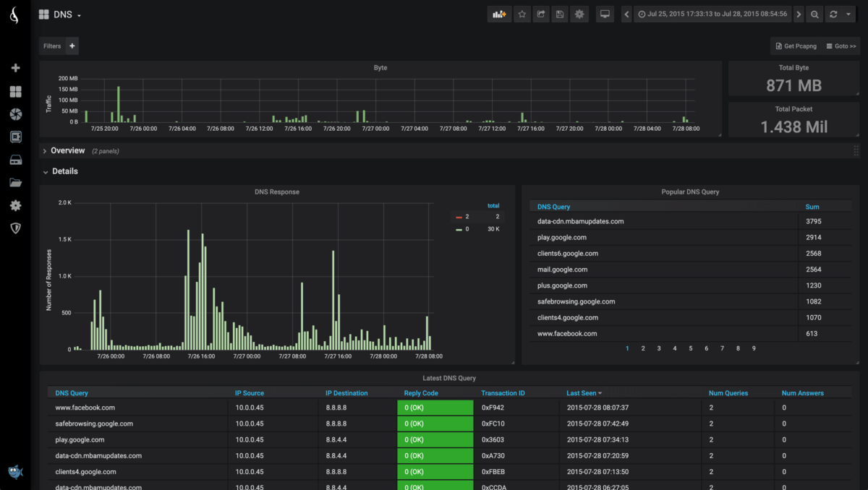The image size is (868, 490).
Task: Click the add panel icon in toolbar
Action: tap(499, 14)
